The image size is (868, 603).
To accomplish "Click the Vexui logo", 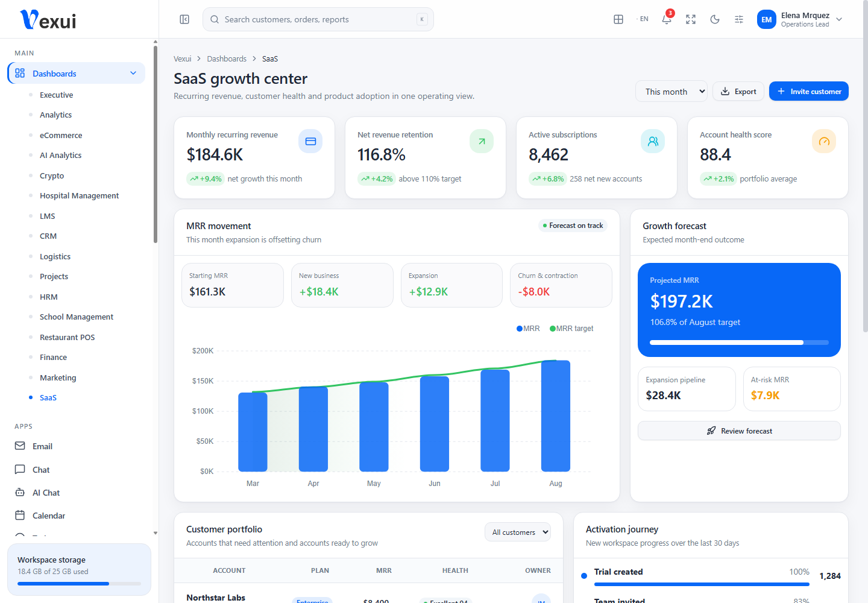I will click(48, 19).
